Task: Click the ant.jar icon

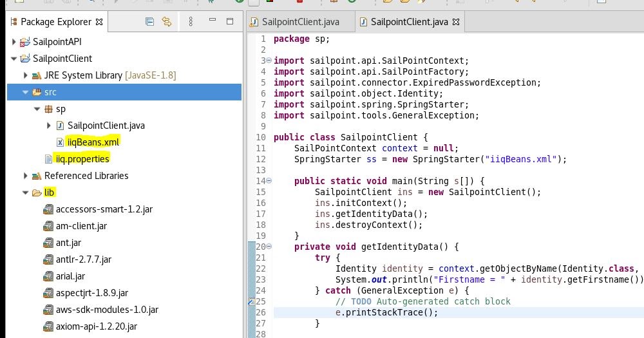Action: pos(48,243)
